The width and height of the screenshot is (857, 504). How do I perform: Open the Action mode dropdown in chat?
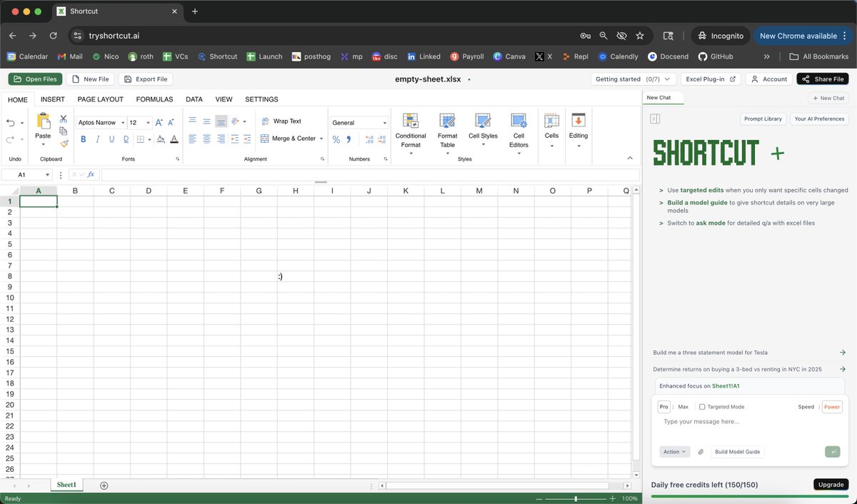[675, 452]
